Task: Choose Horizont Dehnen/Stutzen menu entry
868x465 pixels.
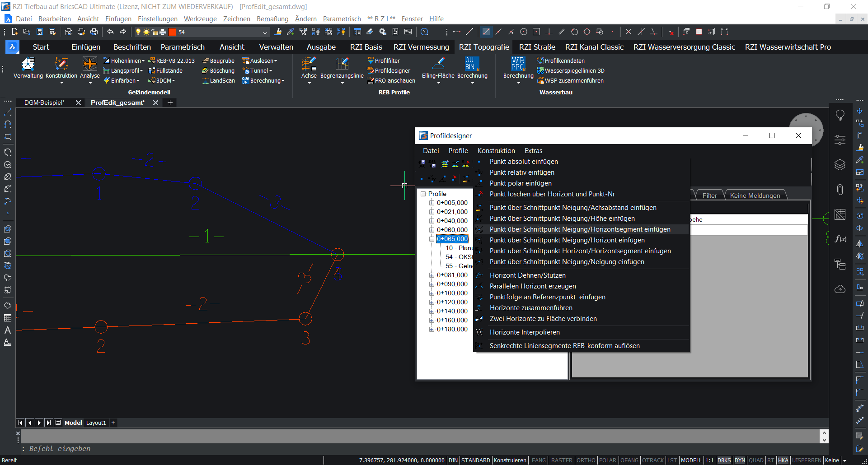Action: (x=527, y=275)
